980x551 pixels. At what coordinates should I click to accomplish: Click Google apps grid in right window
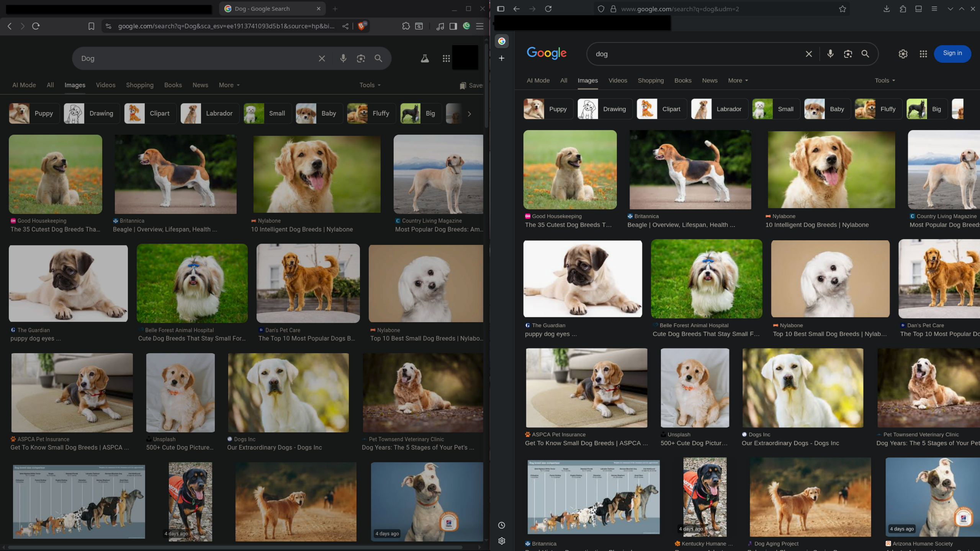[x=923, y=54]
